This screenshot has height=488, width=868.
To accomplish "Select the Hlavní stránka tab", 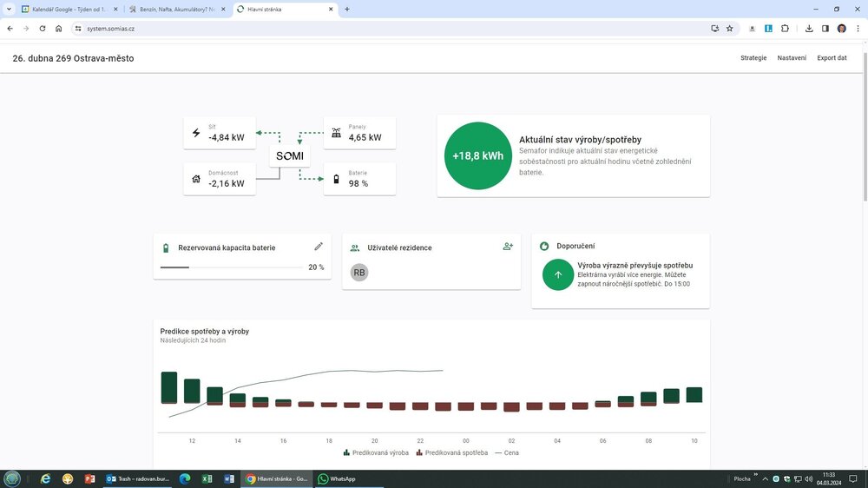I will click(285, 10).
